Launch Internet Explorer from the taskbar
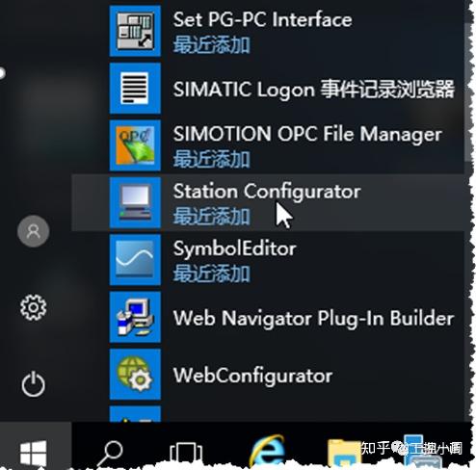This screenshot has width=476, height=470. pyautogui.click(x=267, y=451)
